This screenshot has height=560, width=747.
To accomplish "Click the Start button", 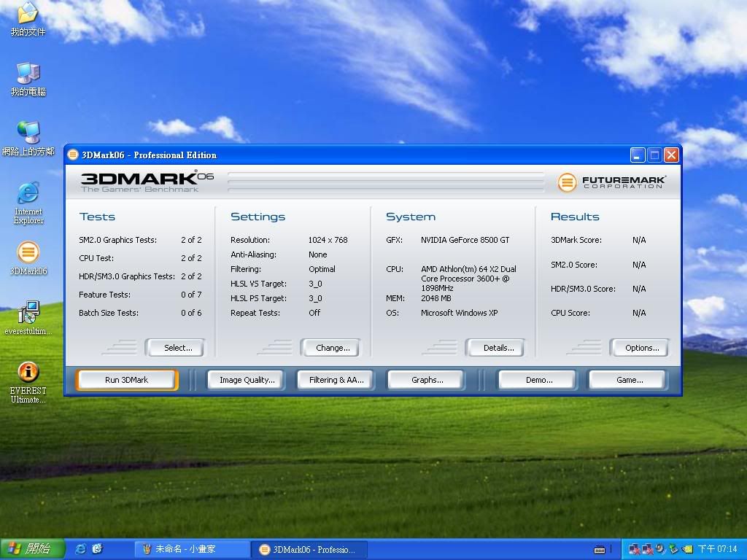I will pos(32,549).
